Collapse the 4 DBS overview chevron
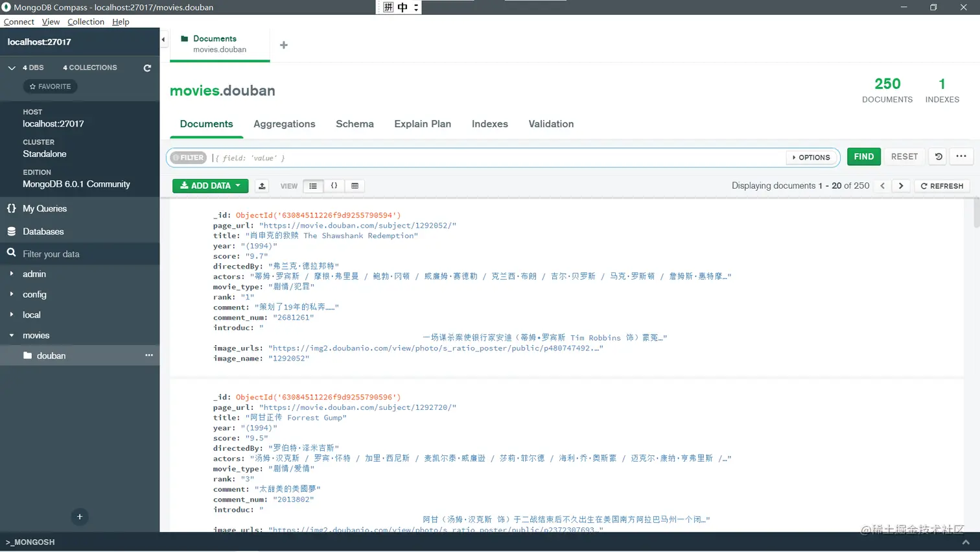The width and height of the screenshot is (980, 552). 12,67
